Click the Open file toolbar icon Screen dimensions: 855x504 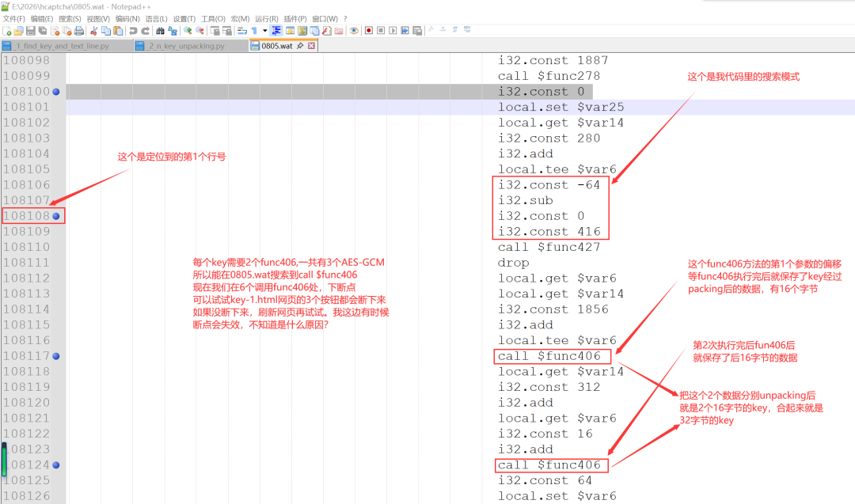click(18, 31)
